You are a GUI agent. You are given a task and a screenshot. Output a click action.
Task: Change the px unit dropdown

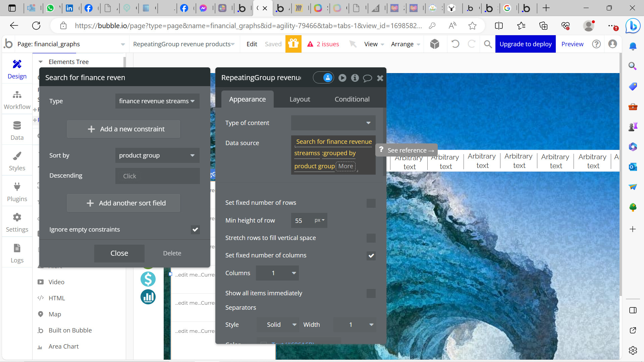(x=319, y=220)
